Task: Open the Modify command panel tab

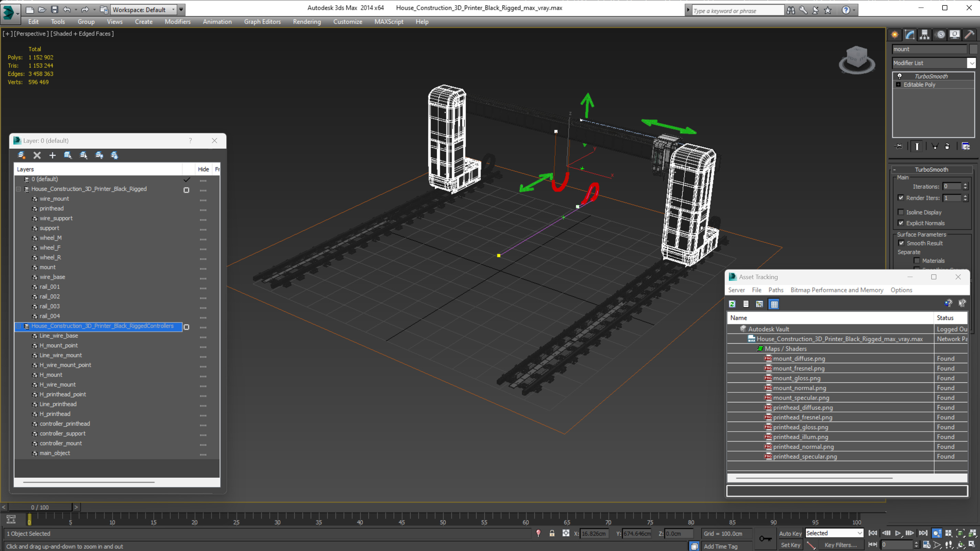Action: (x=910, y=35)
